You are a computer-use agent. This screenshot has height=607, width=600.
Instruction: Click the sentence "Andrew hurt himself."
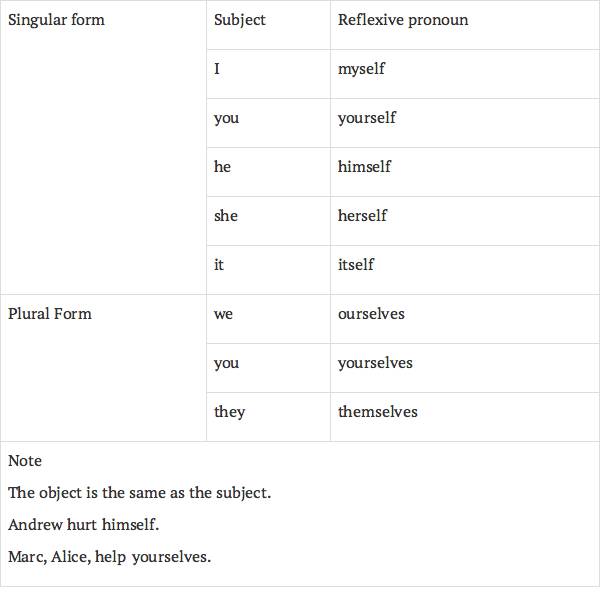pyautogui.click(x=84, y=525)
